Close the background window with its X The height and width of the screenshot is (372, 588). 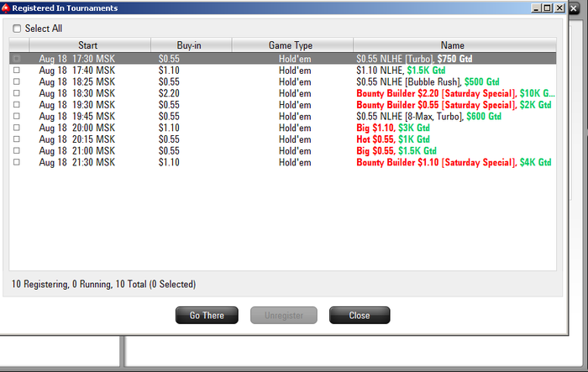(x=574, y=8)
